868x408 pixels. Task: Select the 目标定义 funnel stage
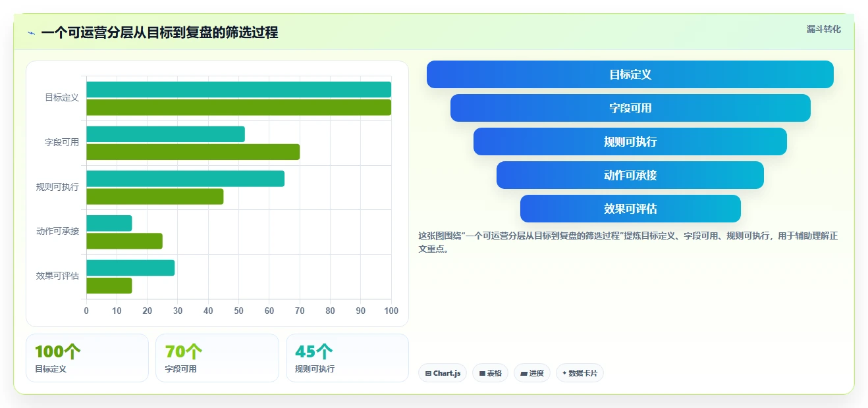[630, 74]
